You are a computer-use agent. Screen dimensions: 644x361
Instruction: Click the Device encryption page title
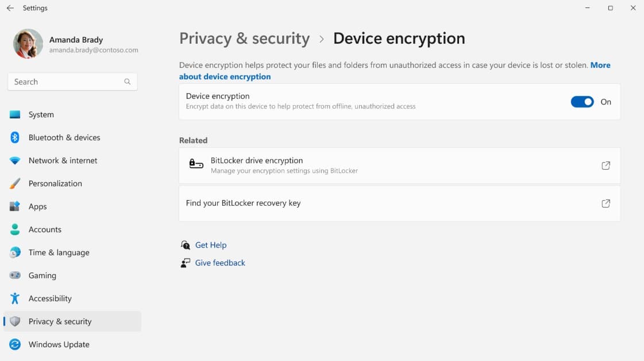pyautogui.click(x=399, y=39)
